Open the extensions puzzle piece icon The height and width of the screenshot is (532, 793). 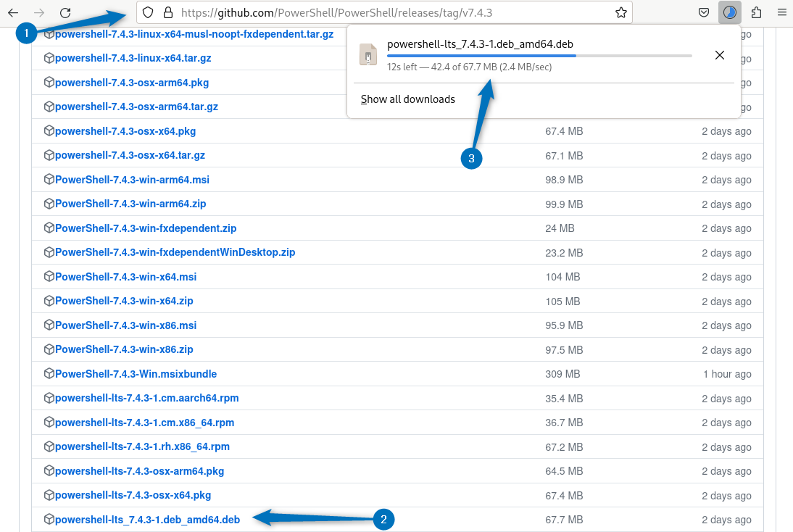pyautogui.click(x=756, y=12)
